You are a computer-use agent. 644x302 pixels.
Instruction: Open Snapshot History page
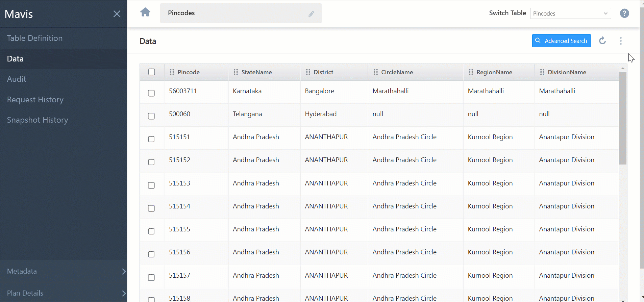pos(38,120)
